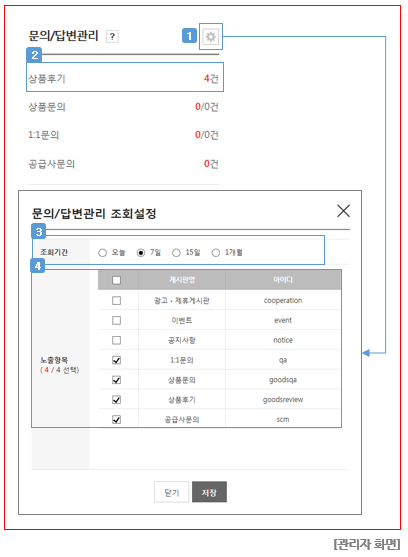408x557 pixels.
Task: Click the 0/0건 count for 1:1문의
Action: (x=207, y=135)
